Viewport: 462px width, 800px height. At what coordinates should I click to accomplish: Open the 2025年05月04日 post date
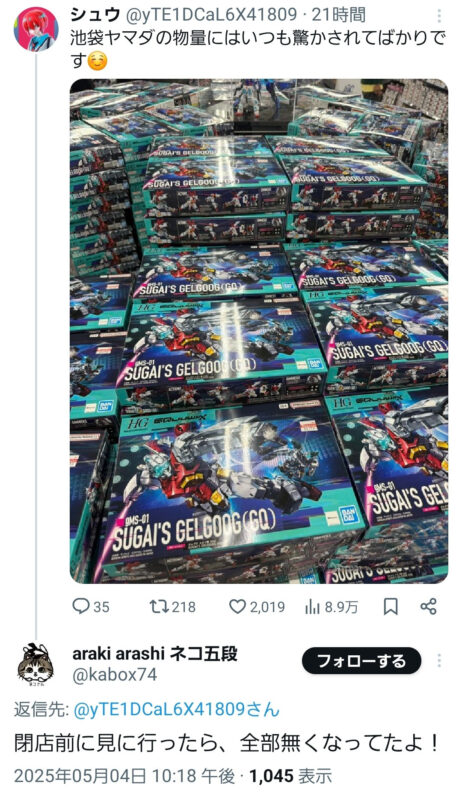[x=124, y=776]
